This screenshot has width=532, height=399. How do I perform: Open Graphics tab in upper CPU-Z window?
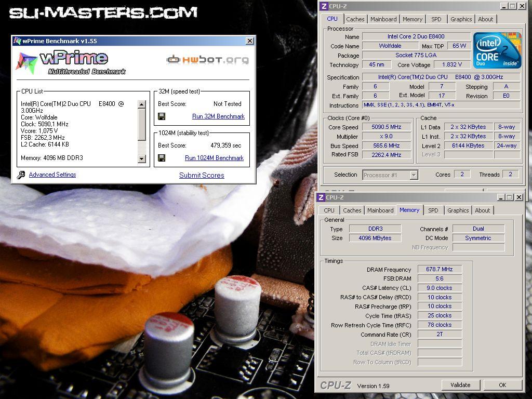coord(461,19)
